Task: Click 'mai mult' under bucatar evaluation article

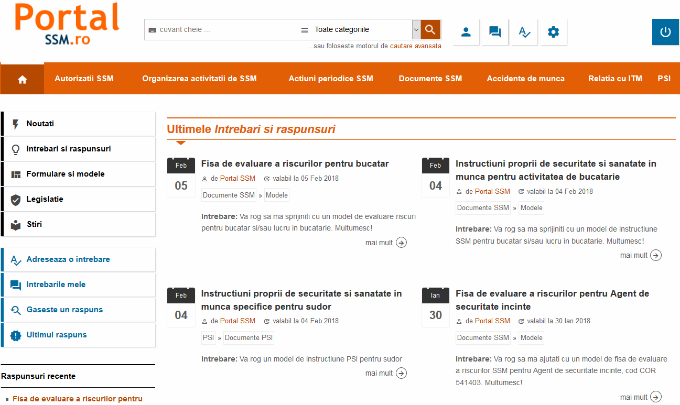Action: tap(386, 242)
